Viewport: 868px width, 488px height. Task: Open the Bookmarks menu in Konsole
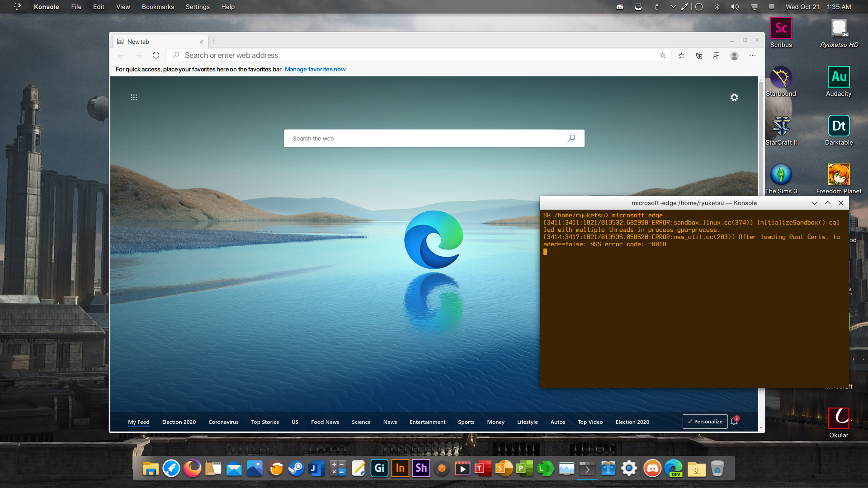(158, 7)
